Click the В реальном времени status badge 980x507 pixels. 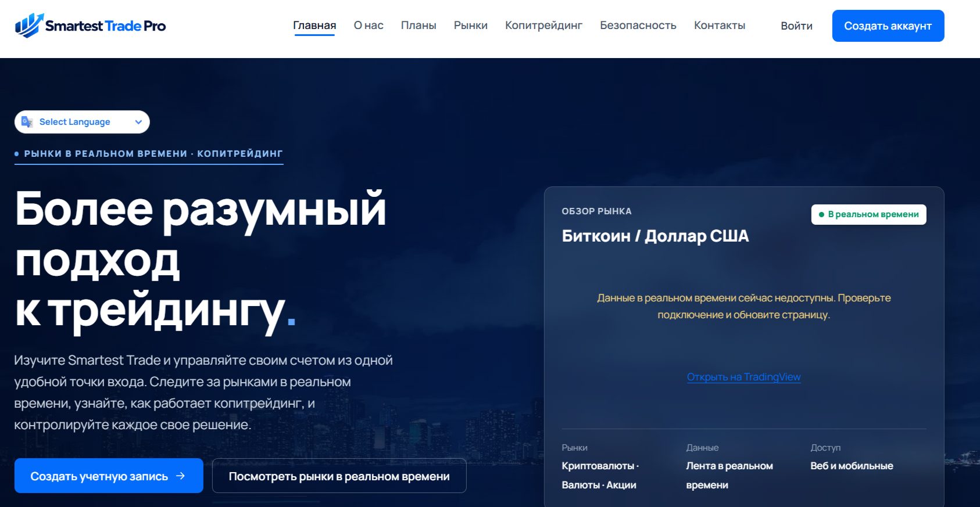868,214
